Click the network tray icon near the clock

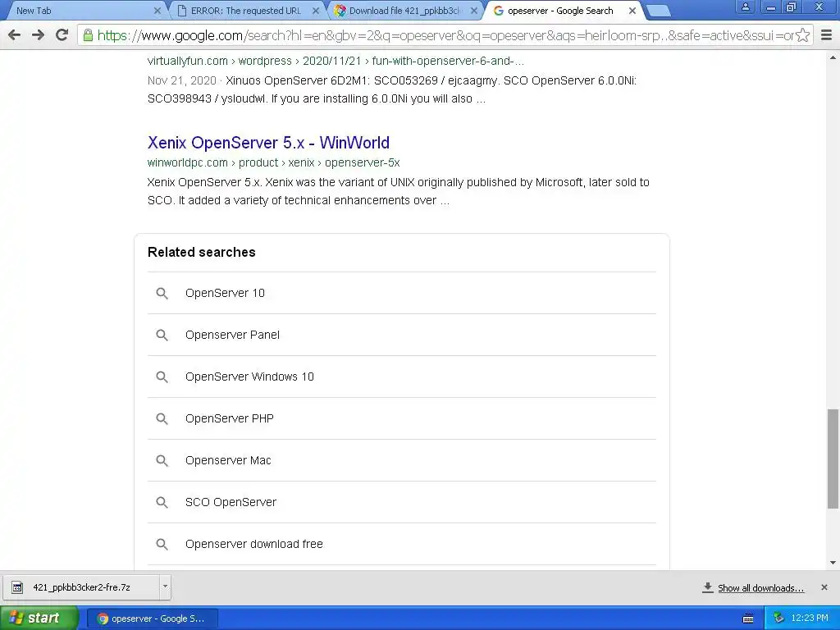point(779,619)
